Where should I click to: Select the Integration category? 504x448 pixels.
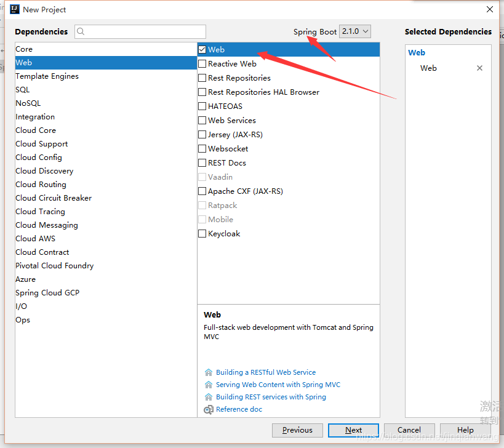coord(106,117)
